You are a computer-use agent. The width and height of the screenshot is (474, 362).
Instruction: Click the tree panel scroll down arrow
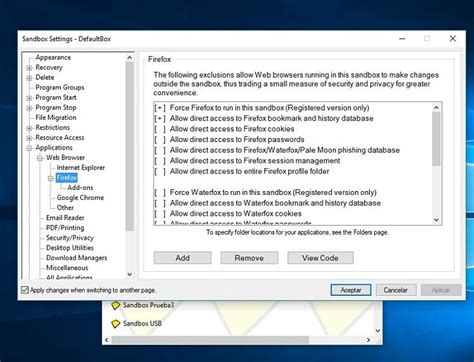click(130, 274)
